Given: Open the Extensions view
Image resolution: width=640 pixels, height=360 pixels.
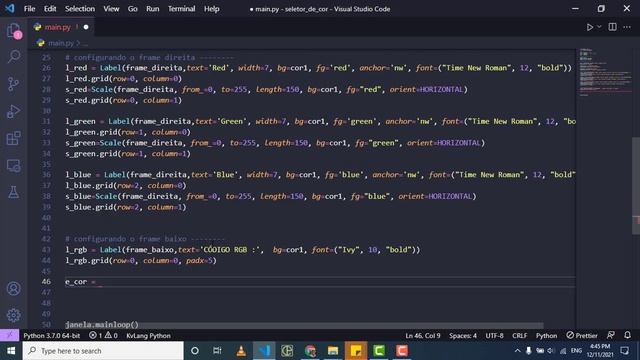Looking at the screenshot, I should (x=13, y=138).
